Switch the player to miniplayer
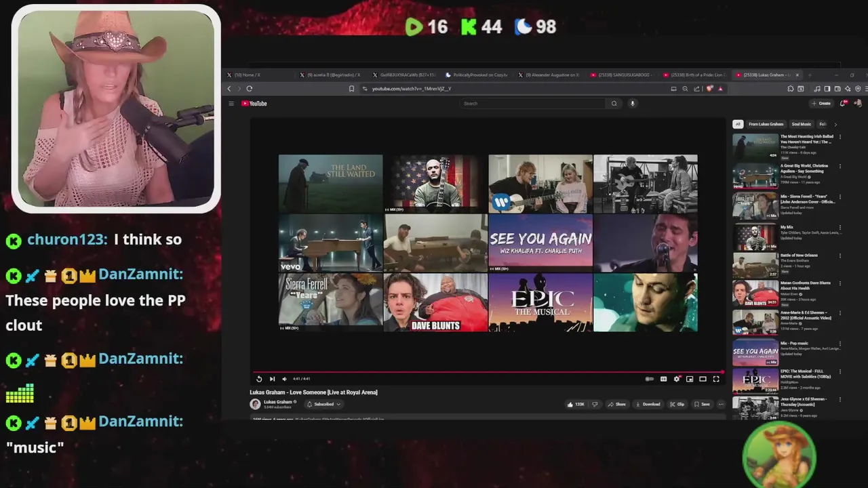The image size is (868, 488). [x=690, y=379]
